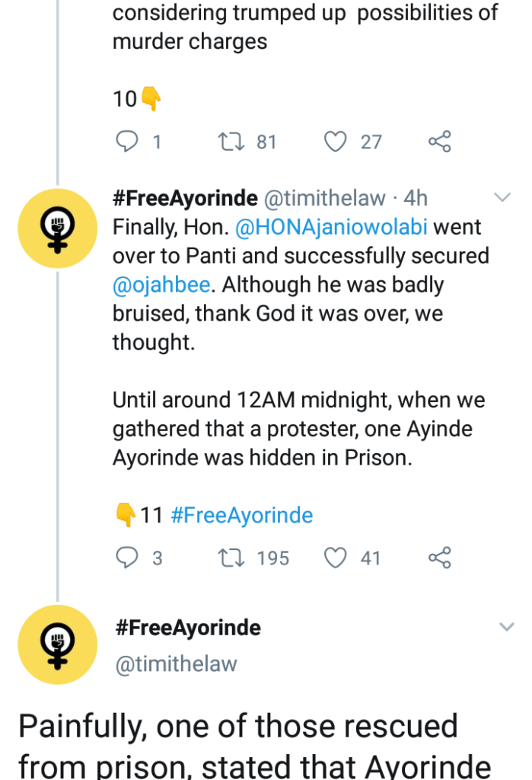Reply to the tweet with 3 replies
The width and height of the screenshot is (532, 780).
pos(127,558)
